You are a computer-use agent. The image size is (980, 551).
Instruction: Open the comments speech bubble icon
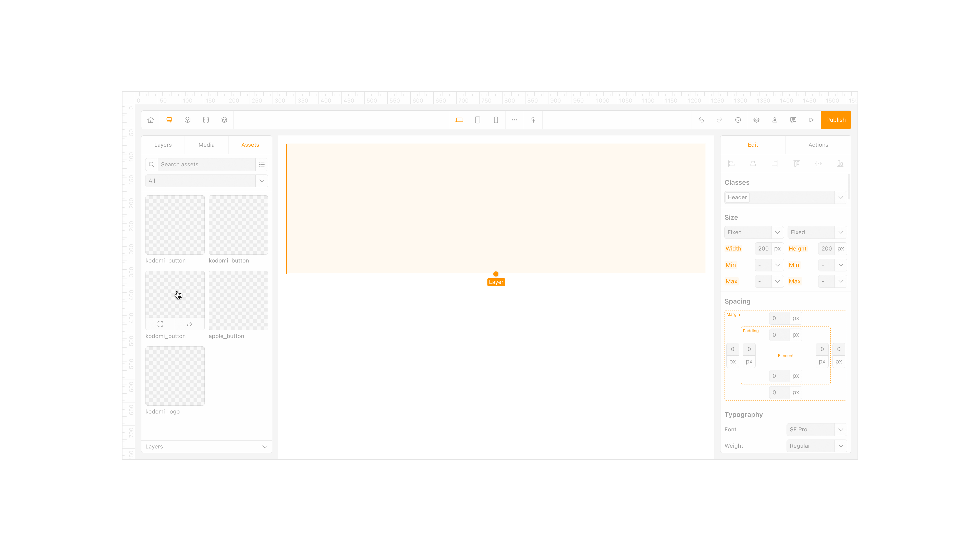tap(793, 120)
